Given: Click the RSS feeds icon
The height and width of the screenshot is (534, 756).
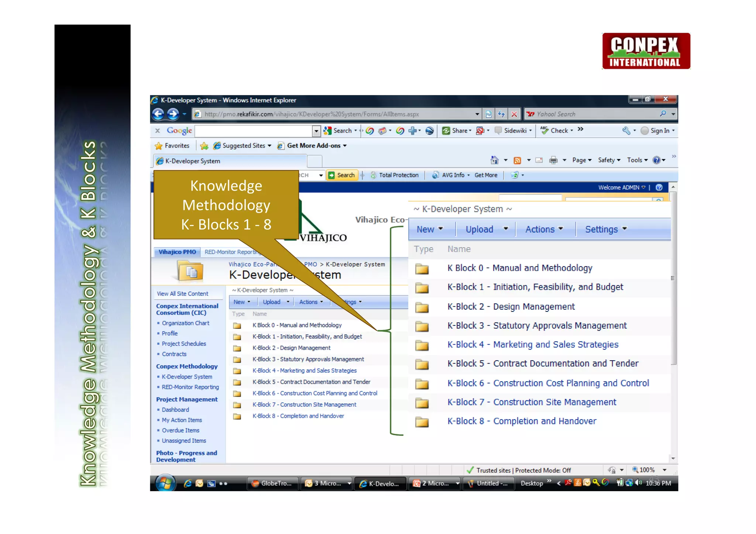Looking at the screenshot, I should (x=518, y=160).
